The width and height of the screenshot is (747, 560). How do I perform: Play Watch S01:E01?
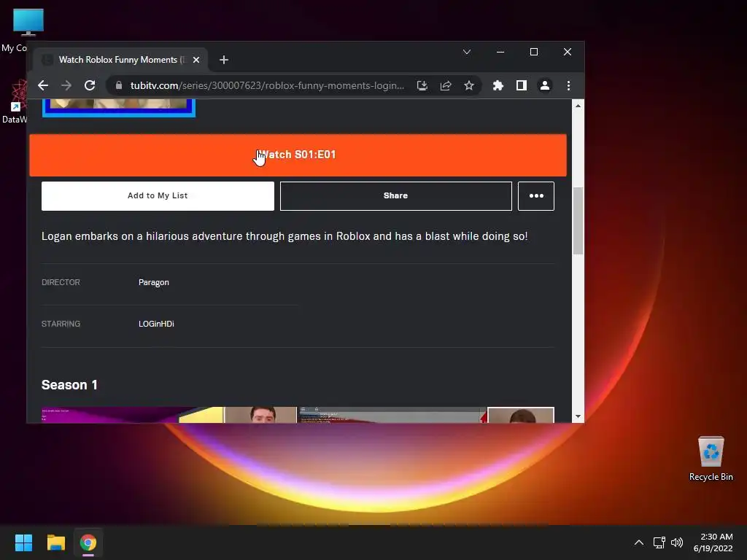(298, 155)
